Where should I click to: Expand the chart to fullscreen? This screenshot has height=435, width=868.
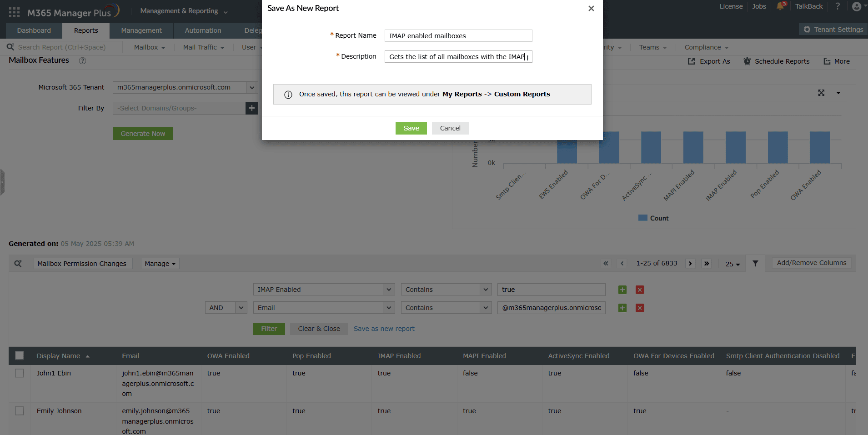pos(821,92)
